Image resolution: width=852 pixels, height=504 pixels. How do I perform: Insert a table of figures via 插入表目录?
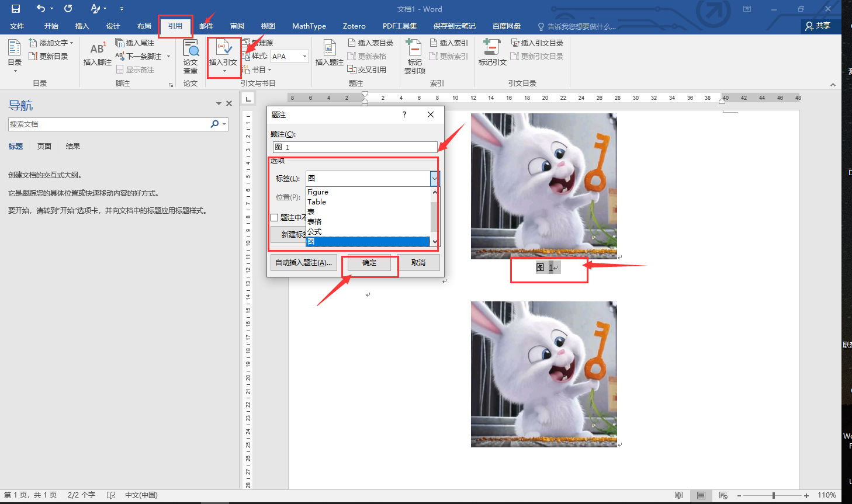click(370, 43)
